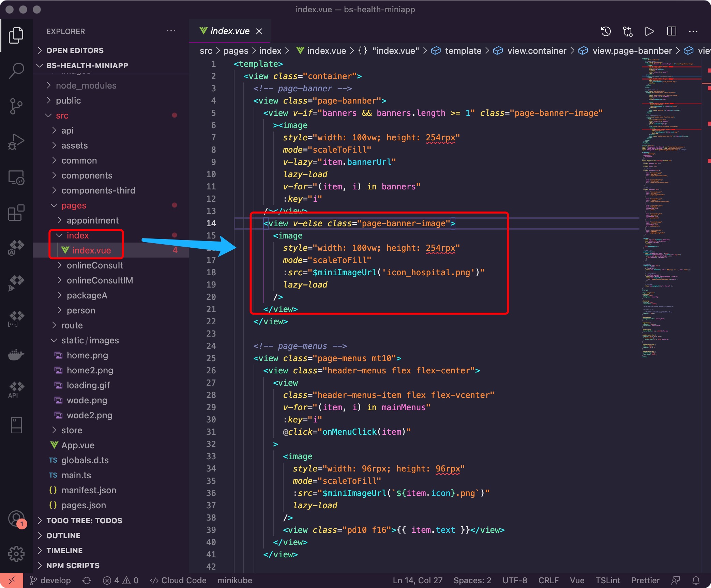Viewport: 711px width, 588px height.
Task: Open manifest.json in explorer
Action: click(x=111, y=490)
